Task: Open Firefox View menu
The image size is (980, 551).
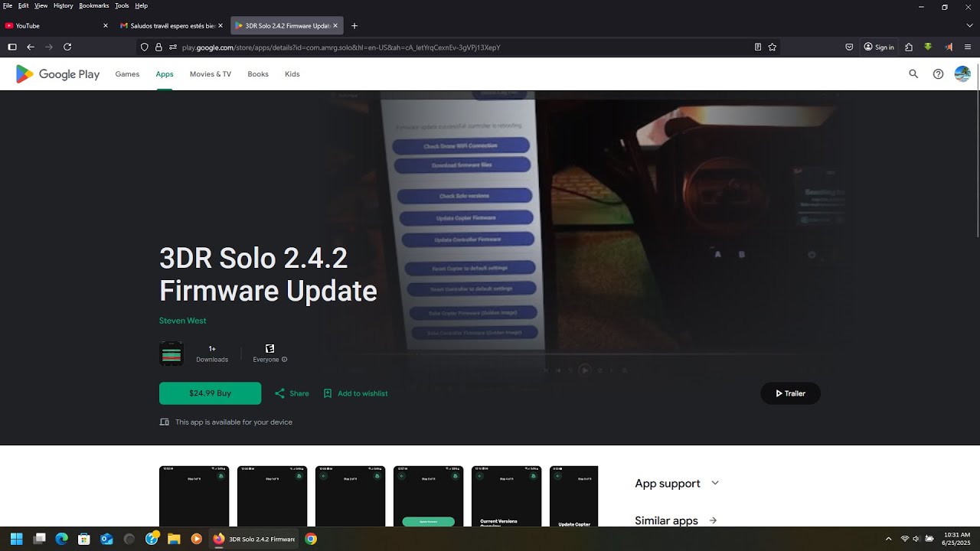Action: click(41, 5)
